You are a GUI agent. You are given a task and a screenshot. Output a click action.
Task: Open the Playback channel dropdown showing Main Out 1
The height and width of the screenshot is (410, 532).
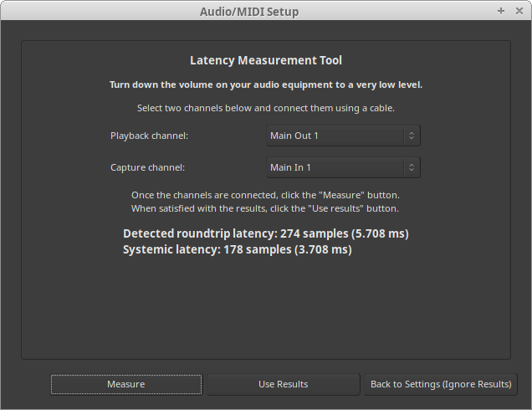point(335,136)
